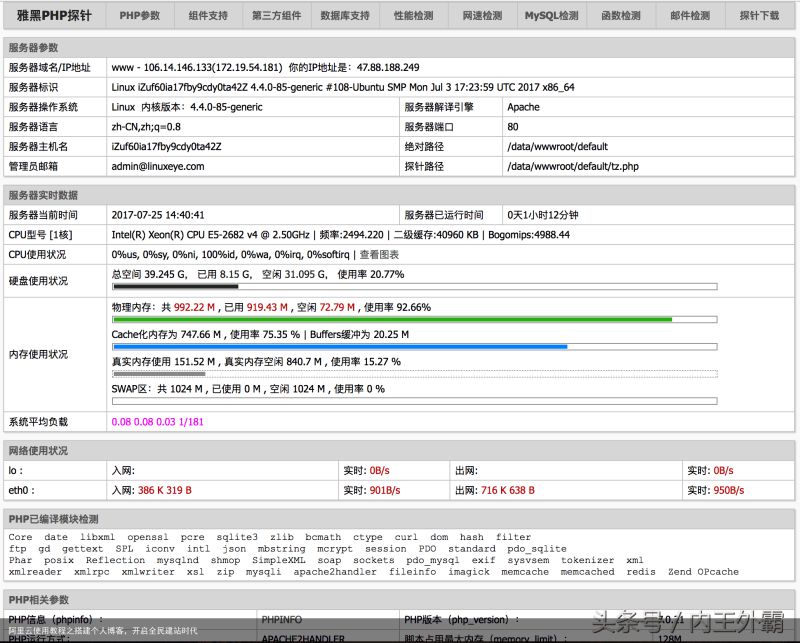Open the 查看图表 link for CPU usage

pos(379,255)
